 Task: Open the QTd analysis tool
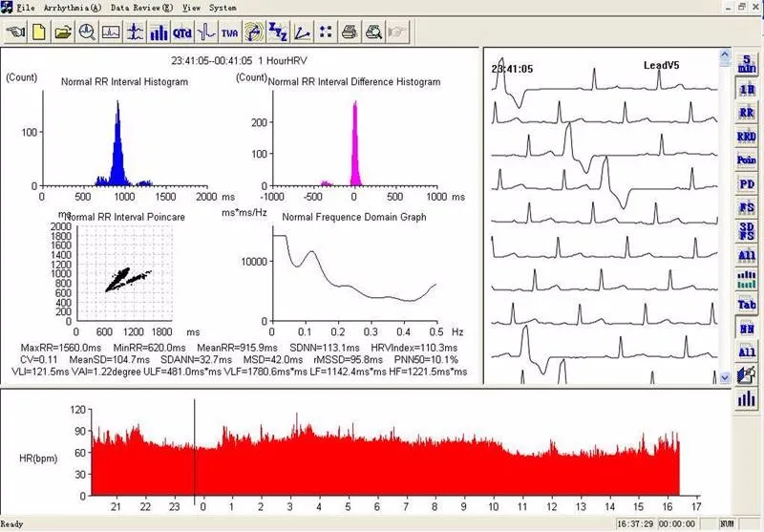pos(182,32)
